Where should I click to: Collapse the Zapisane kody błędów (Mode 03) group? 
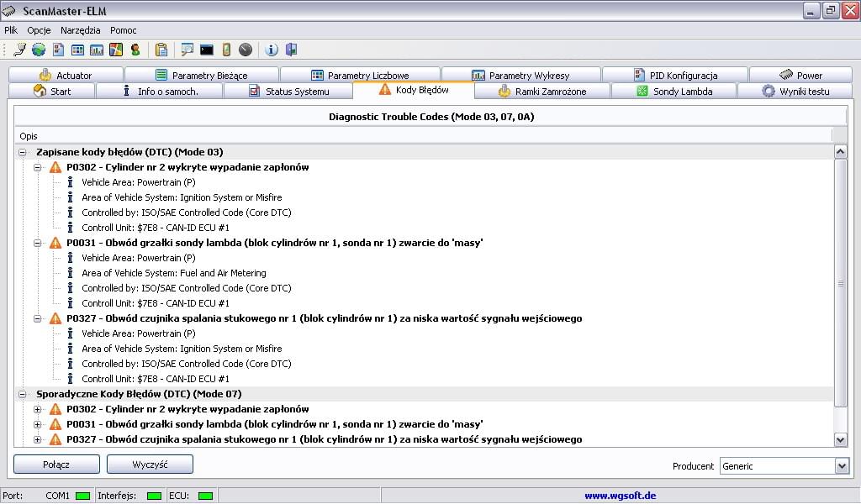click(x=23, y=153)
